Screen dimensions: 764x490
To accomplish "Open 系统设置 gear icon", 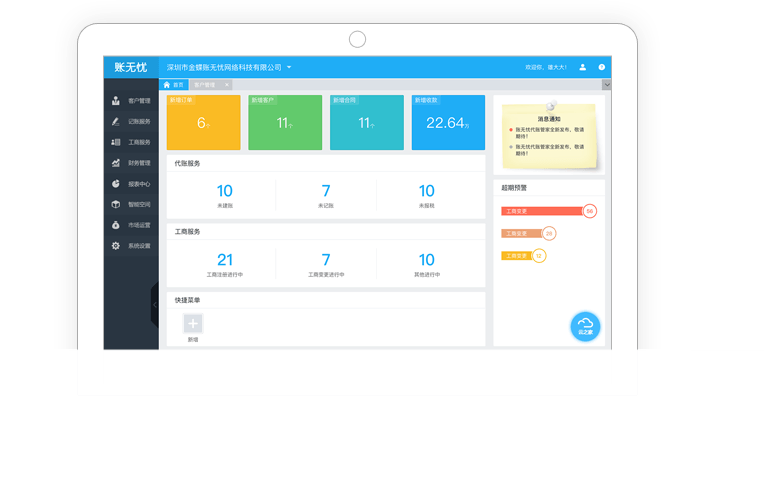I will (116, 246).
